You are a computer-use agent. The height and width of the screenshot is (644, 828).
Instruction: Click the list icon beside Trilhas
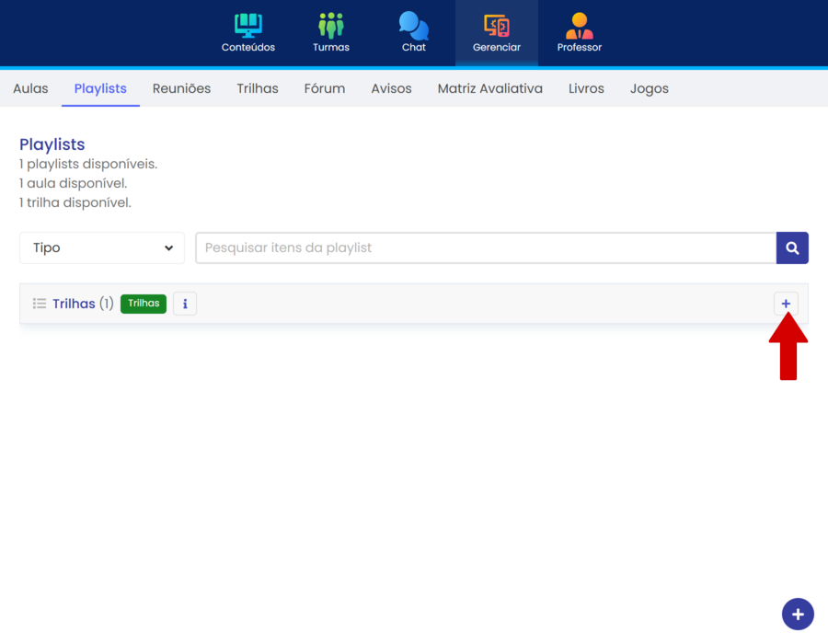(x=40, y=304)
